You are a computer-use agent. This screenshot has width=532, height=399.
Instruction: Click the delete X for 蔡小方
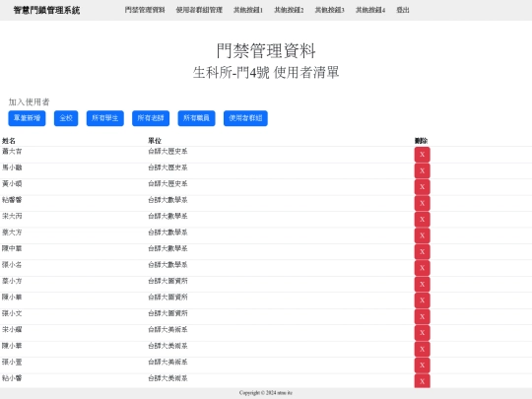coord(422,284)
